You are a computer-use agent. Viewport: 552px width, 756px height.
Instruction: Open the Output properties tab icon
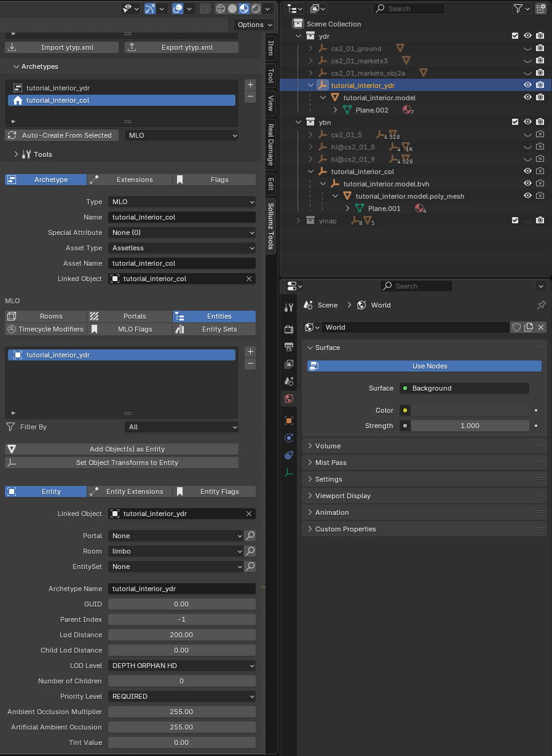(289, 346)
